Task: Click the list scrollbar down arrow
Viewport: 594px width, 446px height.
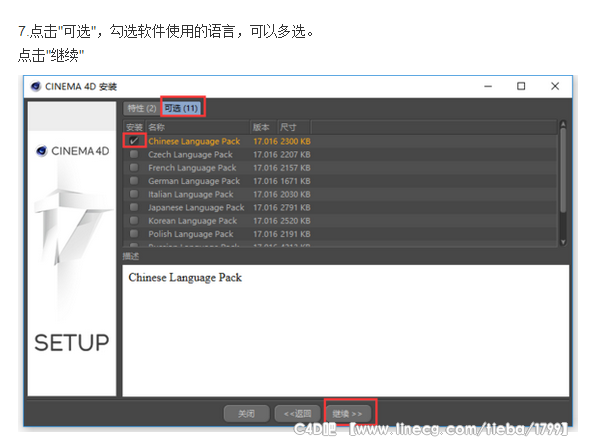Action: (x=563, y=242)
